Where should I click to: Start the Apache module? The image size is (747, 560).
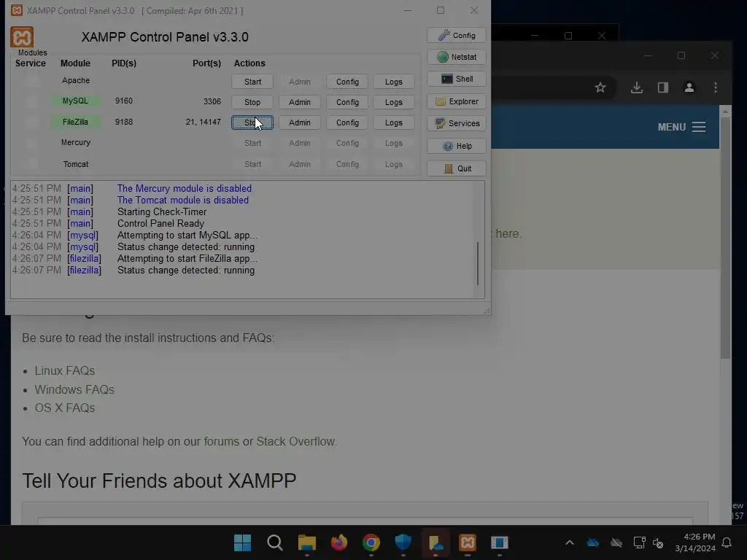click(x=252, y=82)
